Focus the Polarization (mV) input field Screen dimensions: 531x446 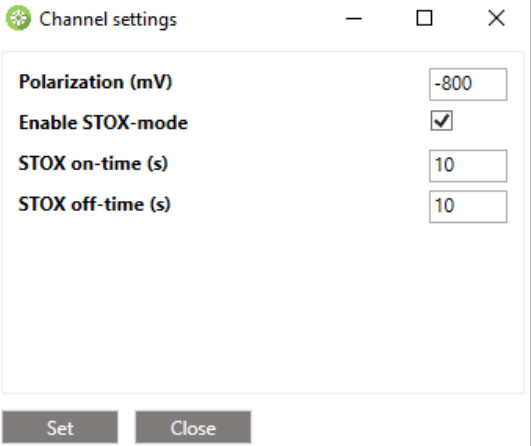coord(468,84)
